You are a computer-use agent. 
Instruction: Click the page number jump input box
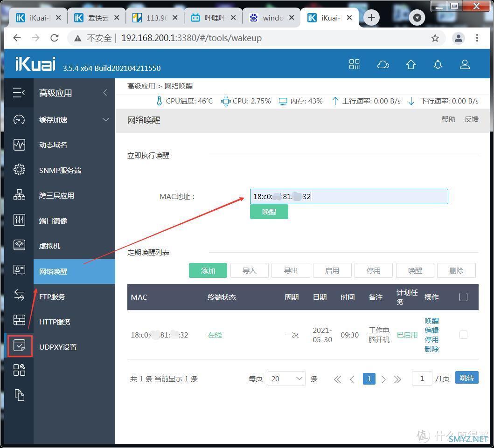click(x=422, y=378)
